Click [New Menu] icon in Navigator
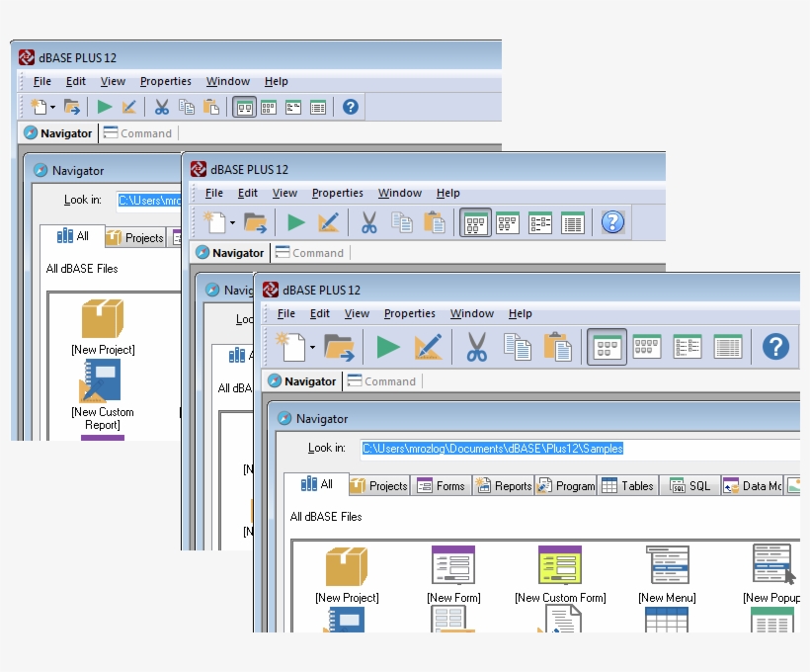The width and height of the screenshot is (810, 672). click(x=667, y=565)
